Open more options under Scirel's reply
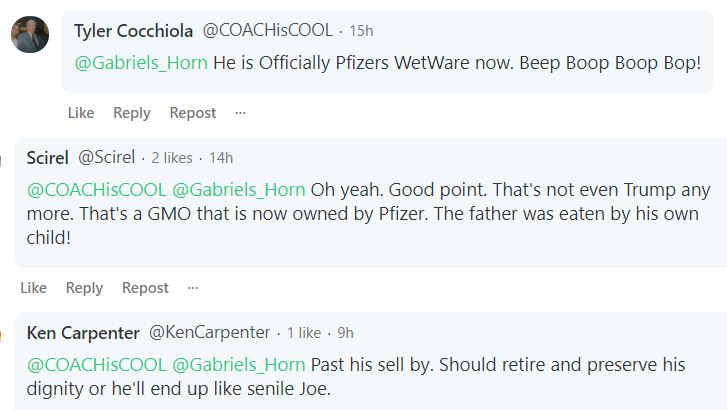Screen dimensions: 727x410 click(193, 288)
